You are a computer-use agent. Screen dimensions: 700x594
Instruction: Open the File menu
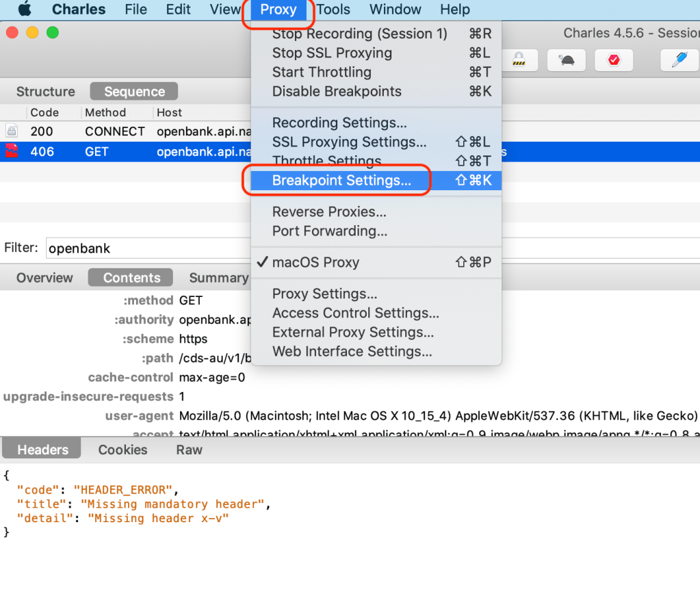point(135,10)
